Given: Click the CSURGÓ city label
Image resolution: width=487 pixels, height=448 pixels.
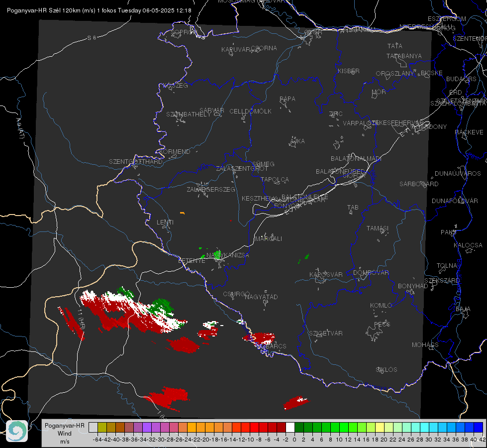Looking at the screenshot, I should 236,294.
